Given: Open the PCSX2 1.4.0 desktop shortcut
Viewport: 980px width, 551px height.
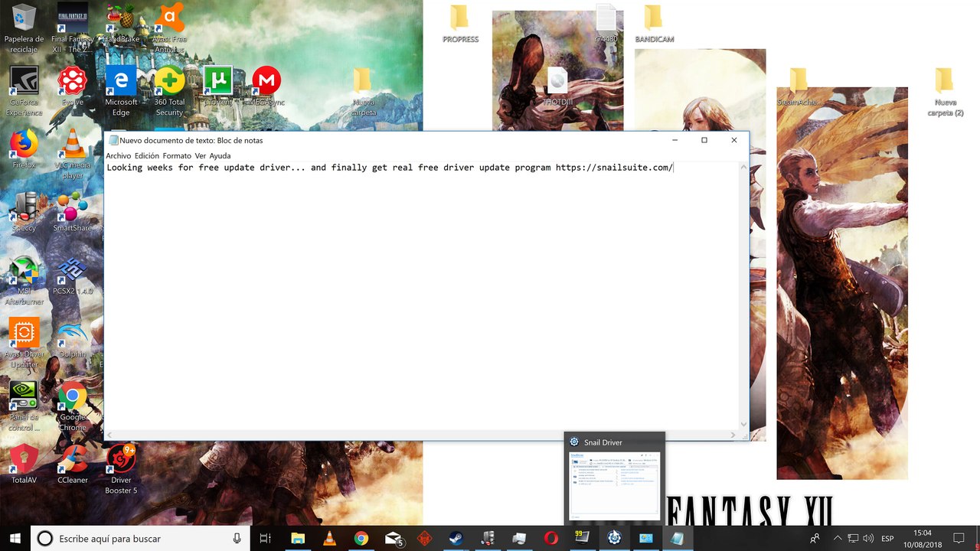Looking at the screenshot, I should [x=72, y=275].
